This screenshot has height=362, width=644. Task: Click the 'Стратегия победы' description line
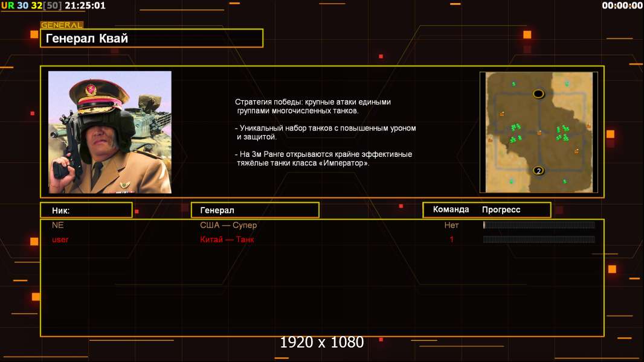click(313, 106)
